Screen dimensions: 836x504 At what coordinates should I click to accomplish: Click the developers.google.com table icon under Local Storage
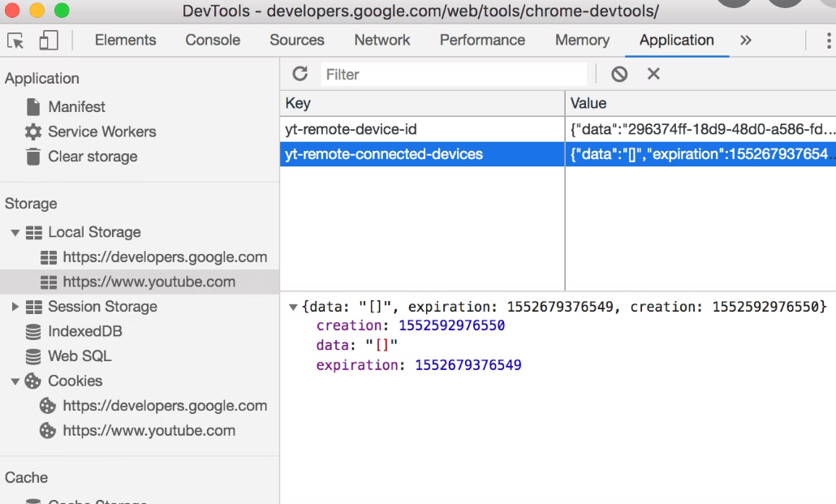click(x=49, y=257)
